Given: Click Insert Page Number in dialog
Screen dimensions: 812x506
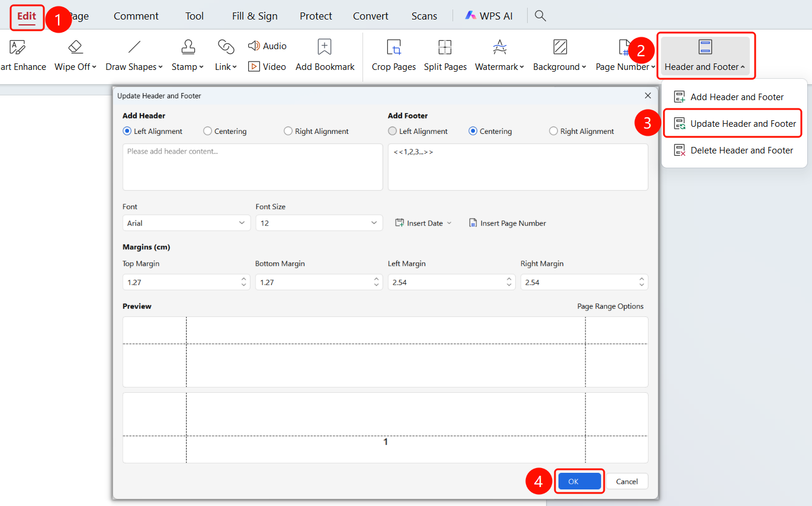Looking at the screenshot, I should click(x=508, y=223).
